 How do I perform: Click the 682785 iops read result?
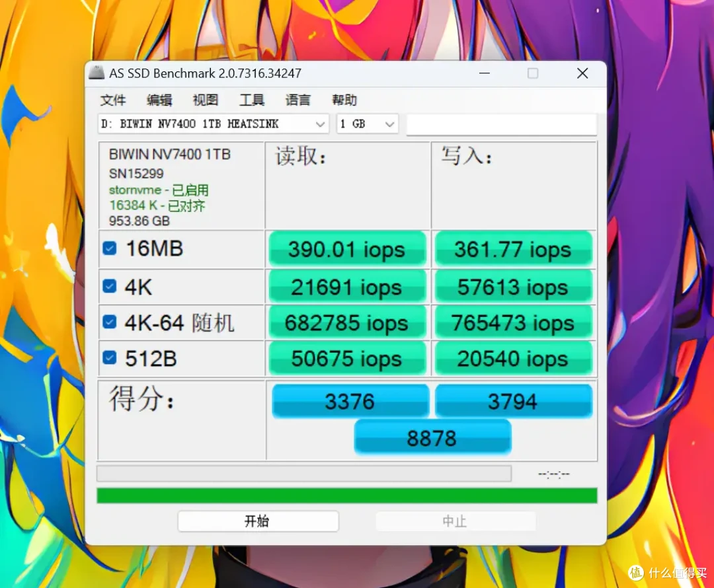tap(348, 322)
